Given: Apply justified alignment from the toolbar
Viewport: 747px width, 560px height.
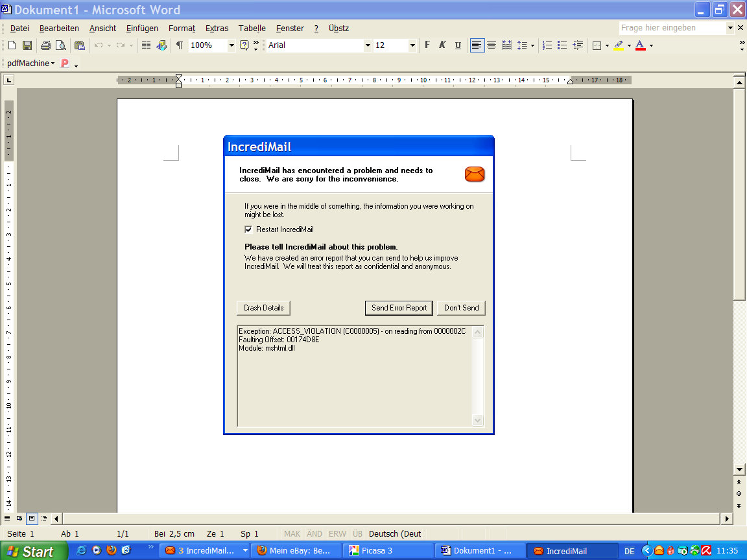Looking at the screenshot, I should click(507, 45).
